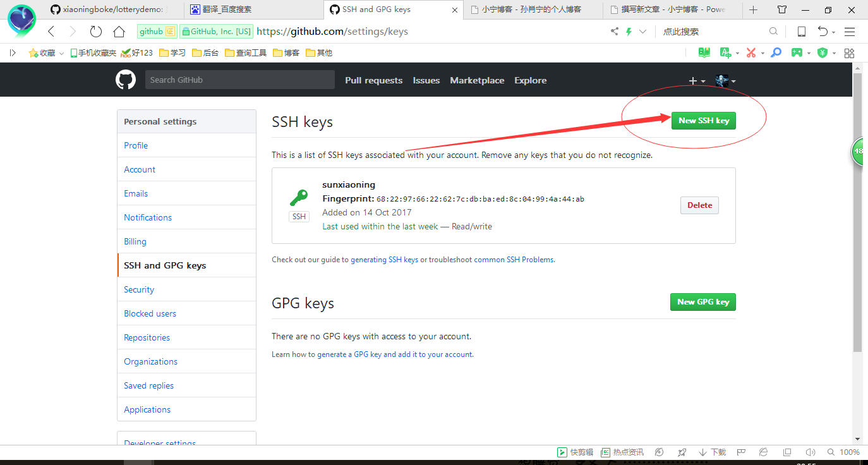868x465 pixels.
Task: Delete the sunxiaoning SSH key
Action: [x=699, y=205]
